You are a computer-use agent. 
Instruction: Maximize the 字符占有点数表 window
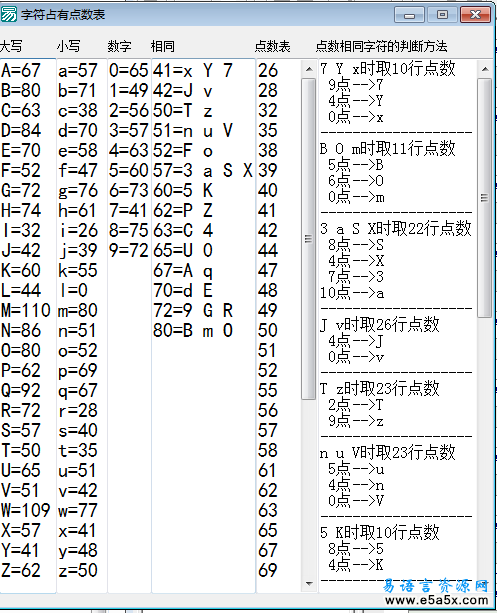442,15
